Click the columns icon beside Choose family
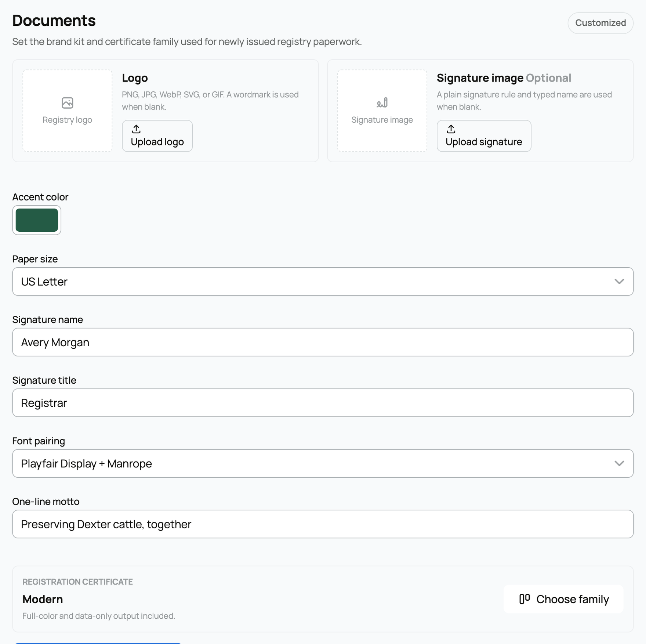This screenshot has width=646, height=644. 525,599
